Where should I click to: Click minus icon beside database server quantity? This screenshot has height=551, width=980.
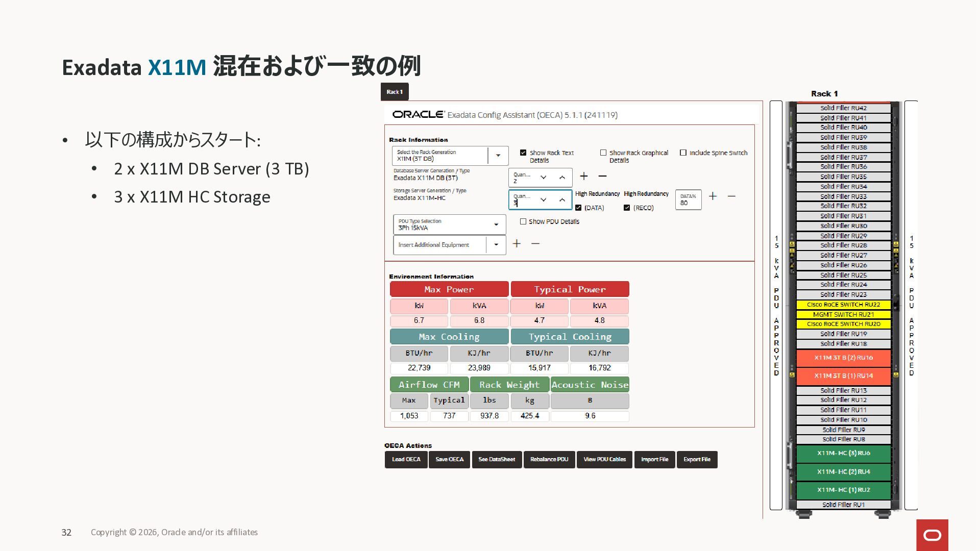(602, 176)
